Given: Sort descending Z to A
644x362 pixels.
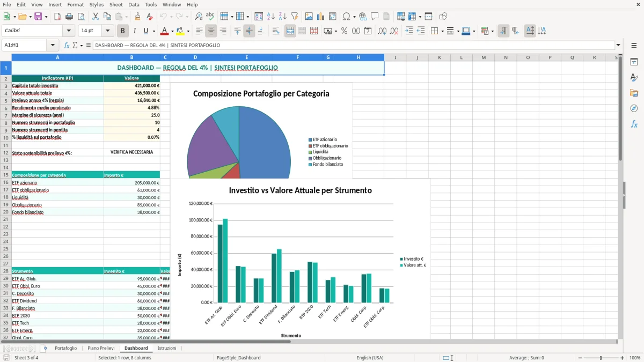Looking at the screenshot, I should 283,17.
